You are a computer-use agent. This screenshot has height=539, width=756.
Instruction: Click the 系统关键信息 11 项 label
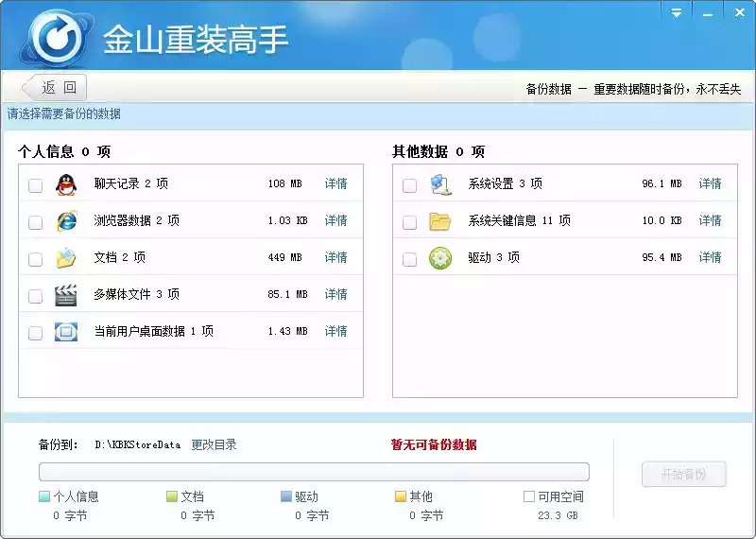click(519, 220)
